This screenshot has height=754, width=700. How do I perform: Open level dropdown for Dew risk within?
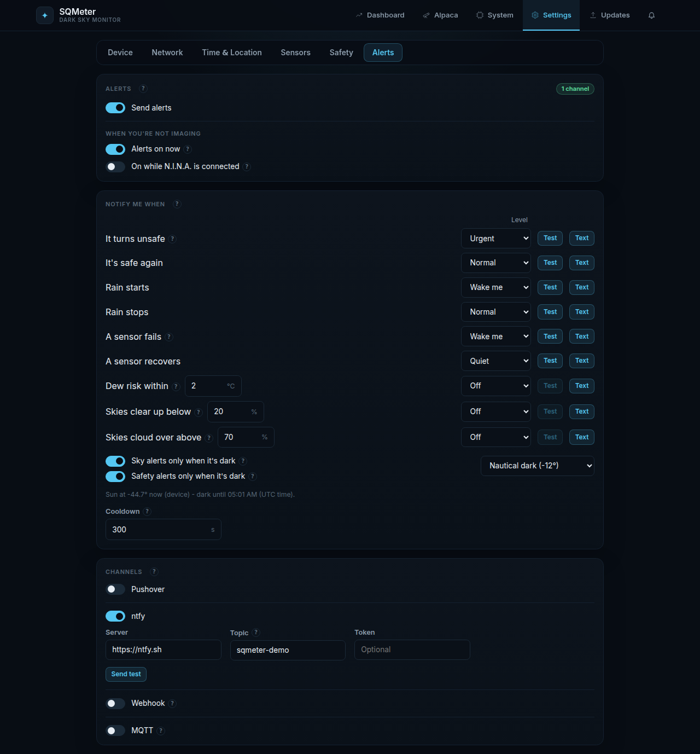pyautogui.click(x=496, y=386)
